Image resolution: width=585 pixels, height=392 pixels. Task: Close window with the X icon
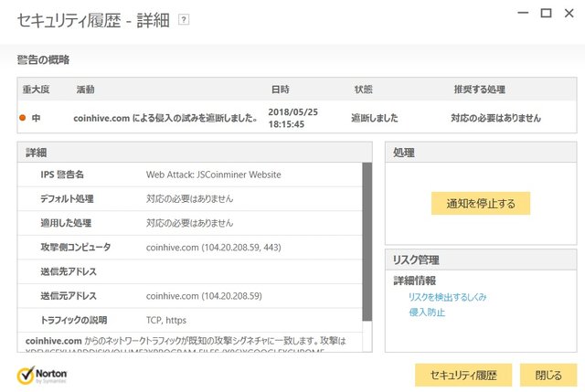pyautogui.click(x=569, y=13)
